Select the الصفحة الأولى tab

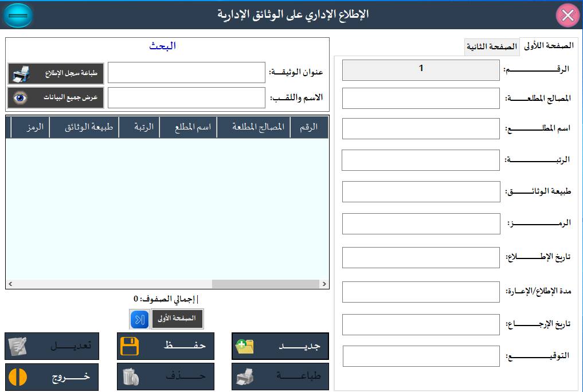coord(548,46)
